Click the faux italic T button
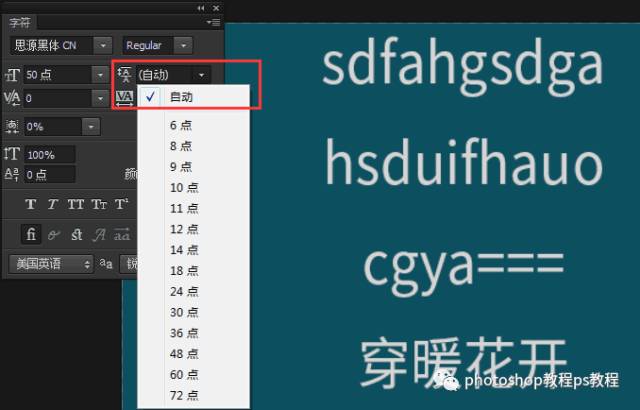This screenshot has width=640, height=410. (52, 204)
